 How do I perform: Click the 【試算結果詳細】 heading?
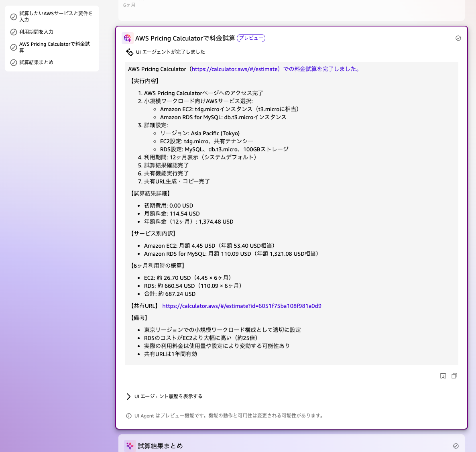coord(151,193)
